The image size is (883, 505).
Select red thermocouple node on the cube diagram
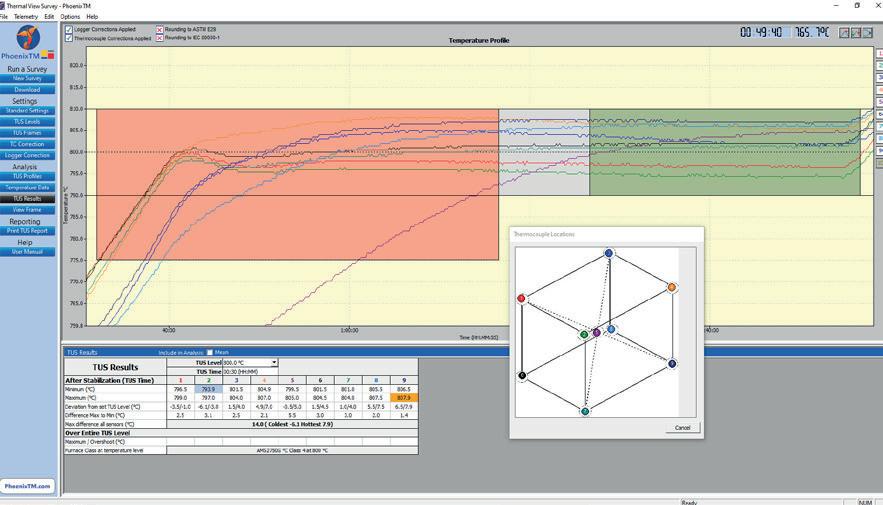point(521,298)
